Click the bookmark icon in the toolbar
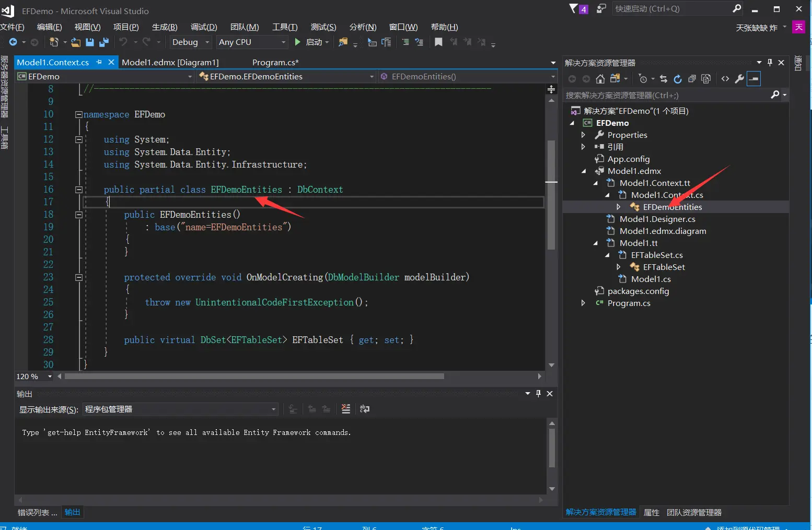 click(x=438, y=42)
